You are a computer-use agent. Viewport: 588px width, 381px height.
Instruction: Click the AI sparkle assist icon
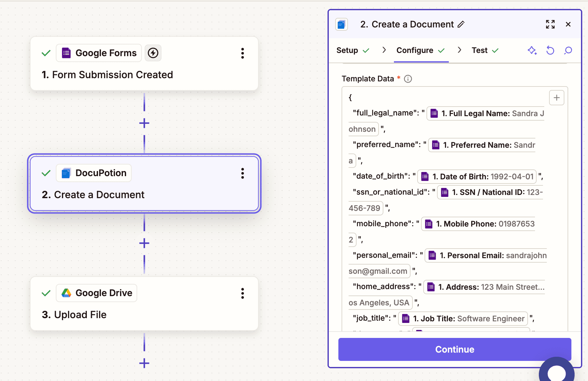point(532,50)
